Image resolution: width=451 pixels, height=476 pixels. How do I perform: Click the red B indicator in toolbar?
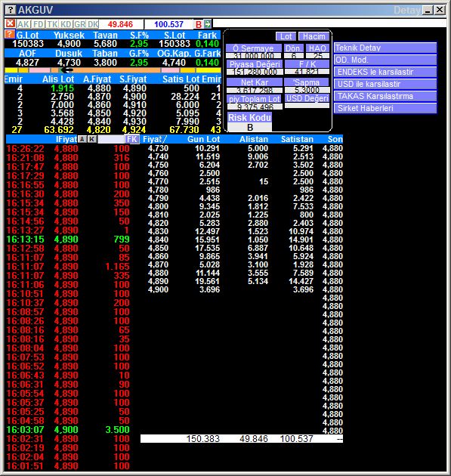pyautogui.click(x=199, y=24)
